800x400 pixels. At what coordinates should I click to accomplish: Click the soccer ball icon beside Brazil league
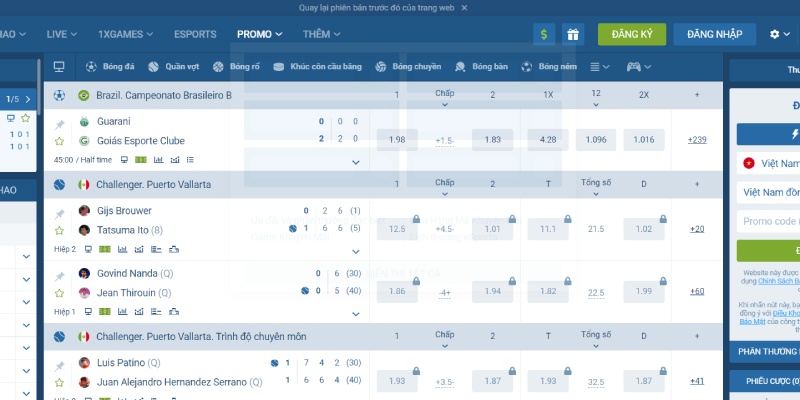click(x=60, y=95)
